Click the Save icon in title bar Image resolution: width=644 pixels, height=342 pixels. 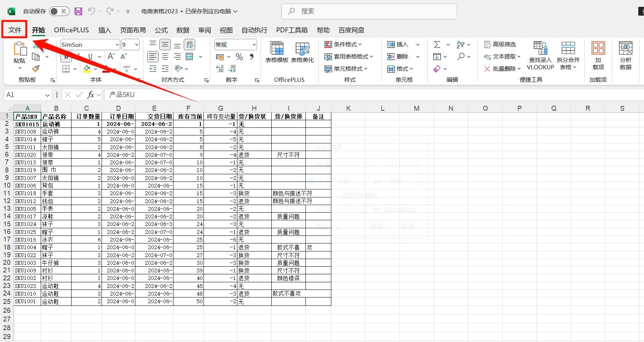point(78,11)
